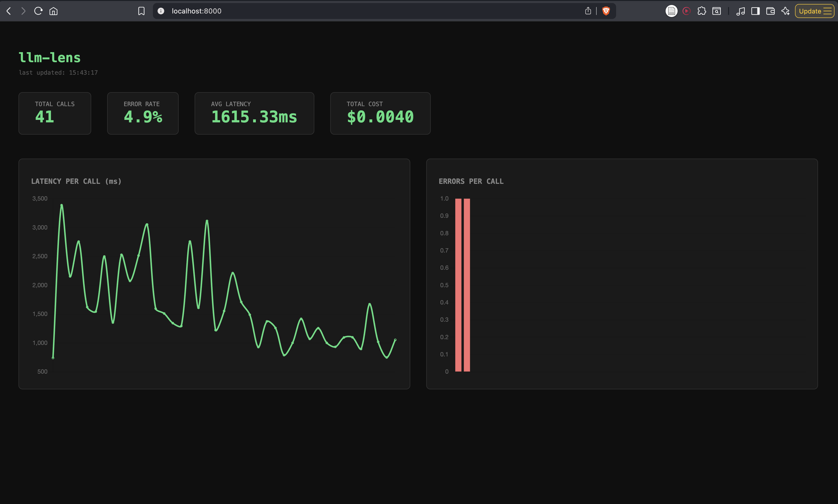Click the LATENCY PER CALL (ms) heading
The width and height of the screenshot is (838, 504).
76,181
